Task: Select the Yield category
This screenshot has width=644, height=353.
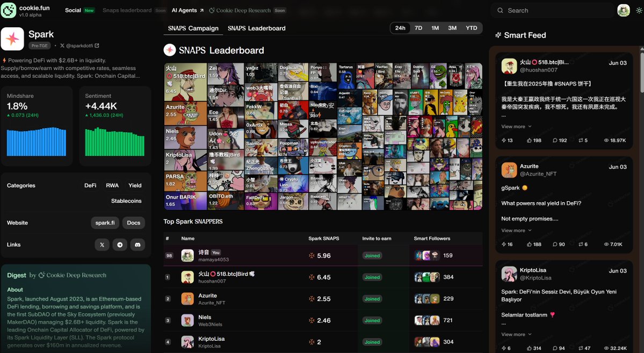Action: (x=135, y=186)
